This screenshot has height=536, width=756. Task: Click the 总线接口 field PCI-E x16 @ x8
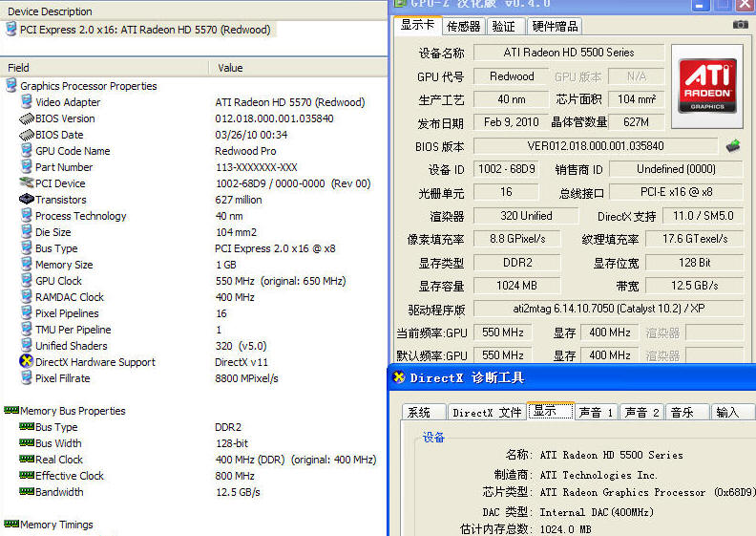(676, 191)
